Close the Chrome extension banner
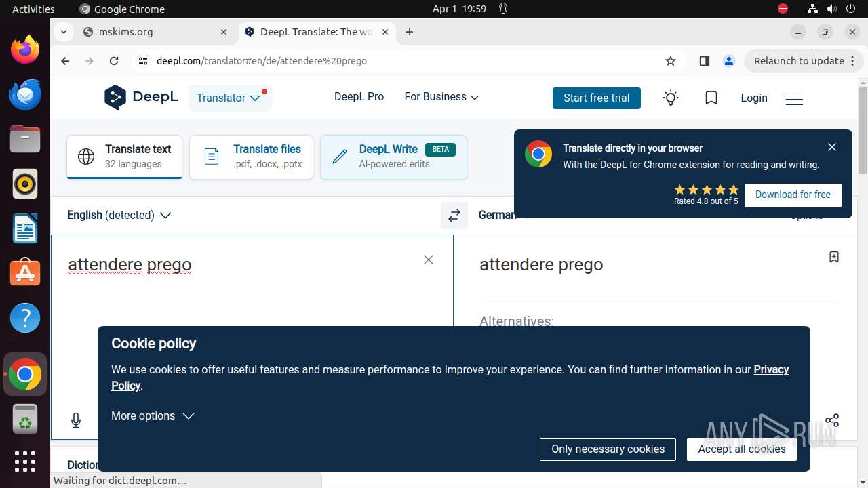The height and width of the screenshot is (488, 868). (832, 147)
